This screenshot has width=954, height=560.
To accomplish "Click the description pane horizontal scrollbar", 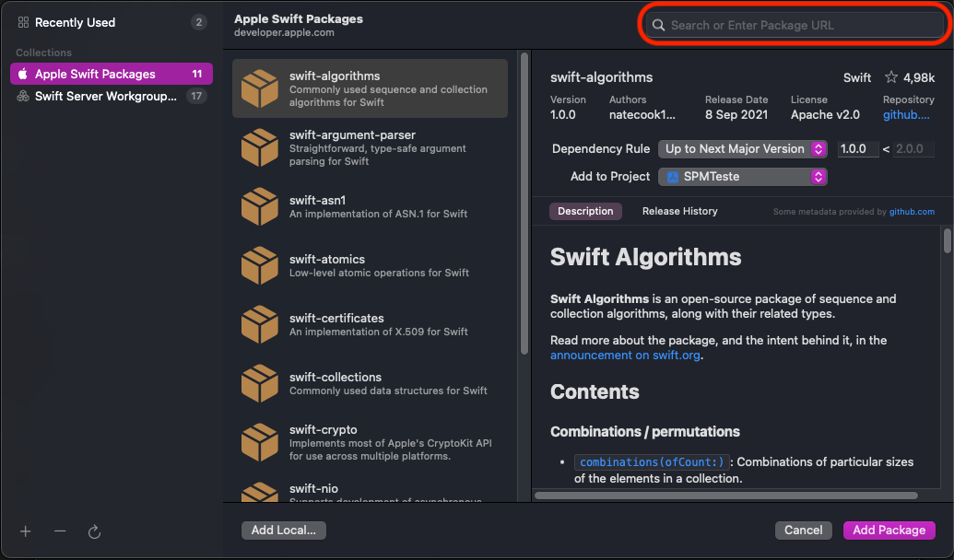I will (725, 496).
